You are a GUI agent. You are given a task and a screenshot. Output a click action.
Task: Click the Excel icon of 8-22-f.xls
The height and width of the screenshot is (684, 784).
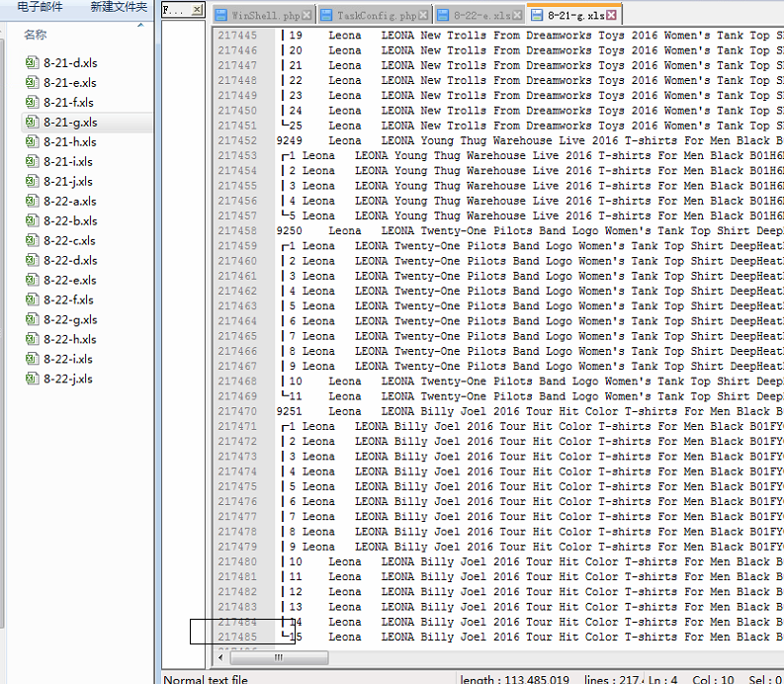coord(32,299)
